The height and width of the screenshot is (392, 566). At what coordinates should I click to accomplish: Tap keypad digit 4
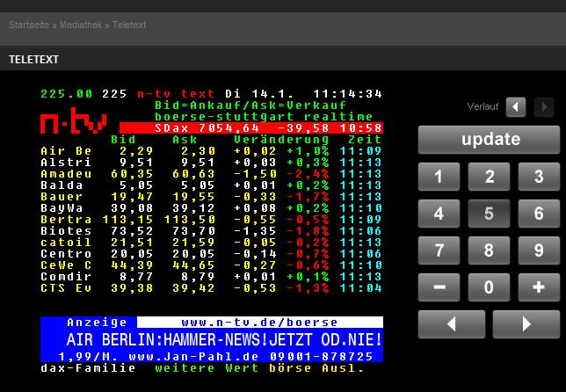(439, 214)
